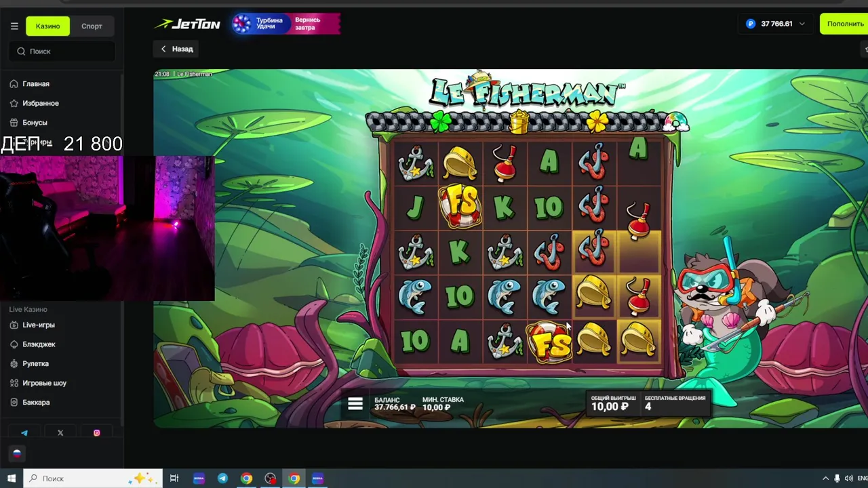Click the ОБЩИЙ ВЫИГРЫШ 10,00 ₽ value

tap(613, 403)
